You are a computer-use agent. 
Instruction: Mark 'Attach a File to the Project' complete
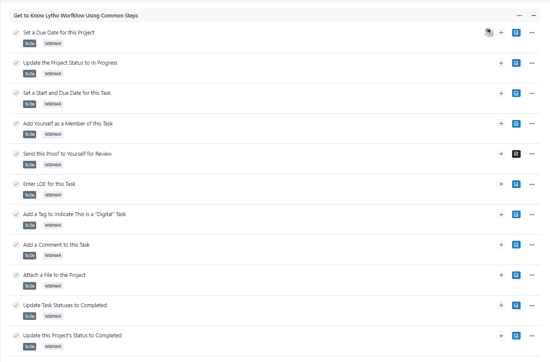click(x=16, y=275)
